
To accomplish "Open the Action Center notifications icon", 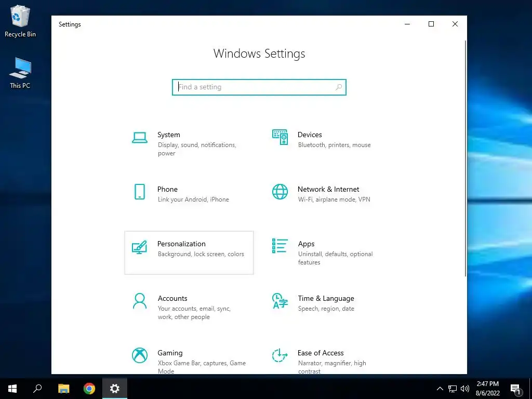I will tap(515, 389).
